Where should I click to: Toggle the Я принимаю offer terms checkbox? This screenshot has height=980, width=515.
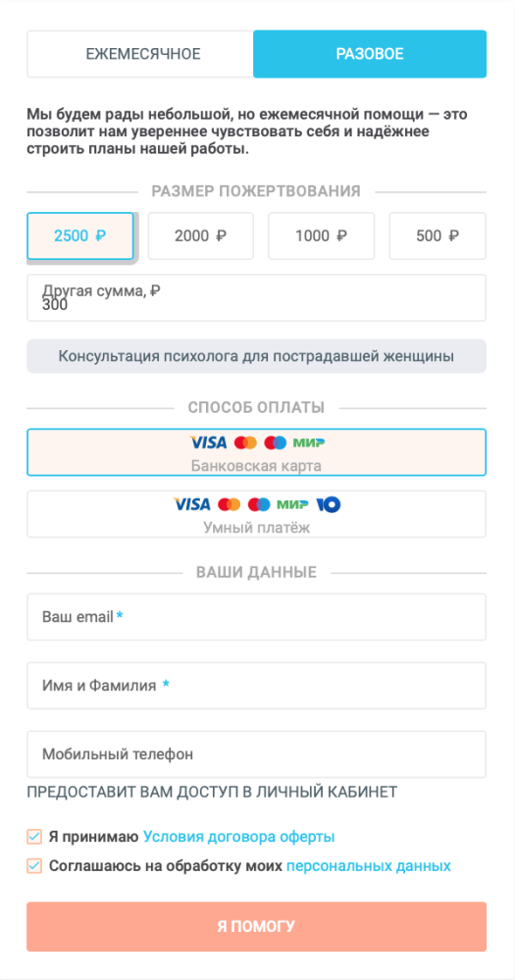coord(34,836)
